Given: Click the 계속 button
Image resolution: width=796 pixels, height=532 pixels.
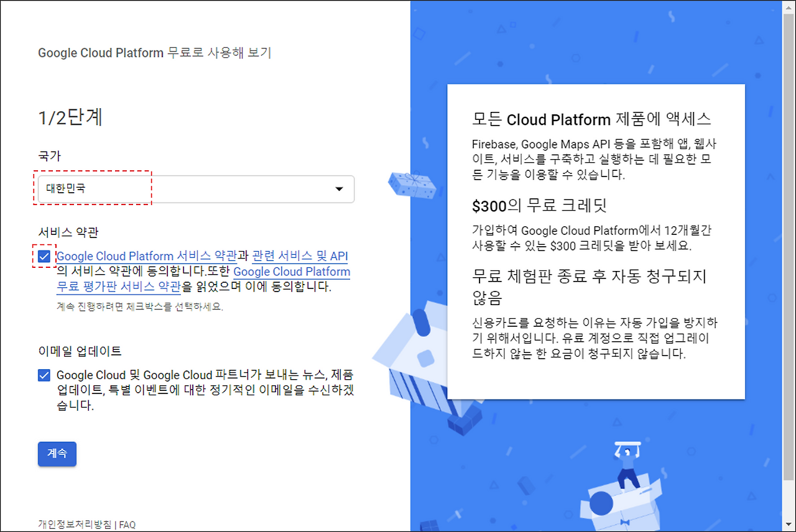Looking at the screenshot, I should [57, 454].
